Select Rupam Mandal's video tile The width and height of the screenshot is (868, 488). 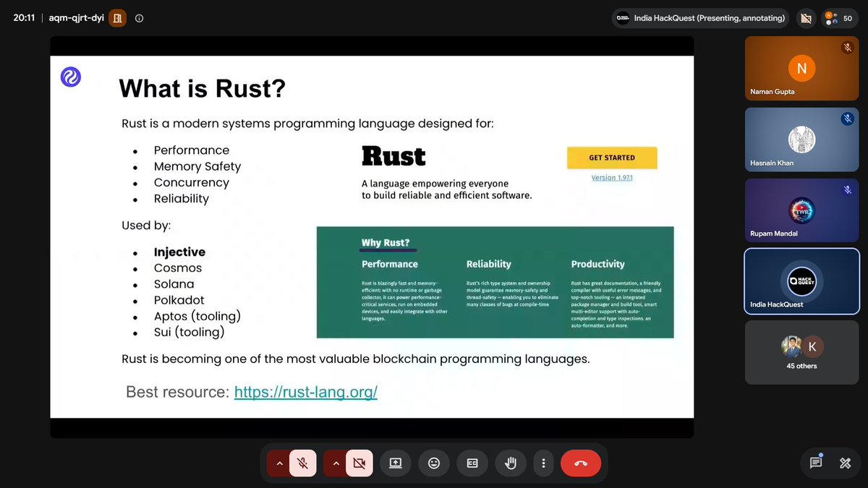[x=802, y=210]
